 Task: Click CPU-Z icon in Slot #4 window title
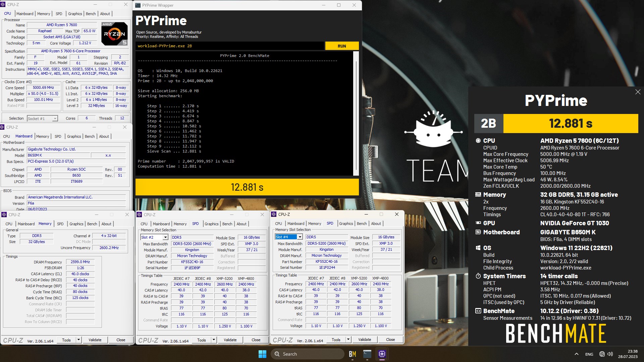pyautogui.click(x=274, y=214)
